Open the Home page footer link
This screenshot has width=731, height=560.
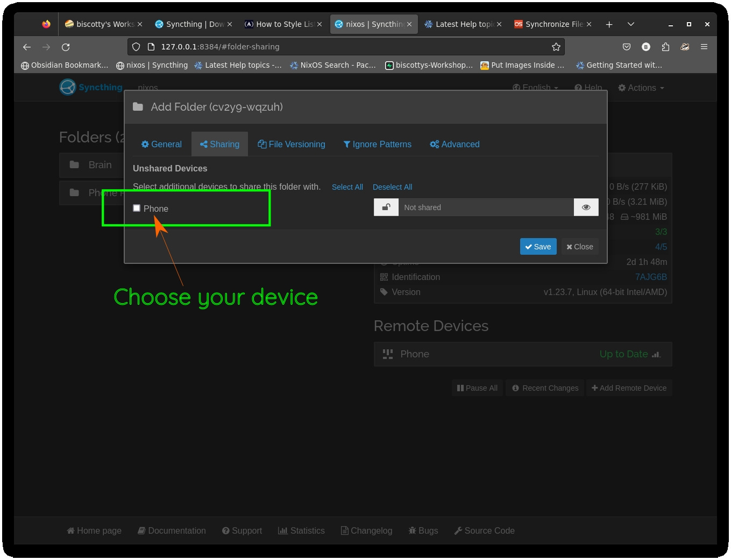[94, 530]
